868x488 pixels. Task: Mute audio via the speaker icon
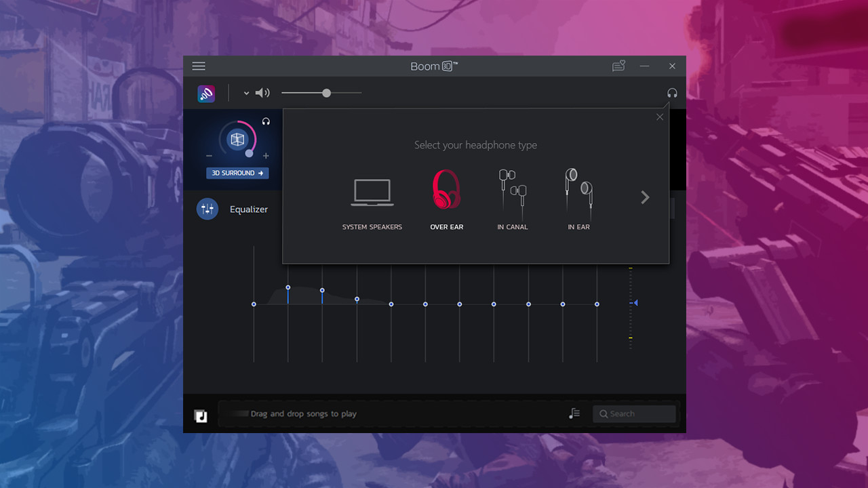262,93
